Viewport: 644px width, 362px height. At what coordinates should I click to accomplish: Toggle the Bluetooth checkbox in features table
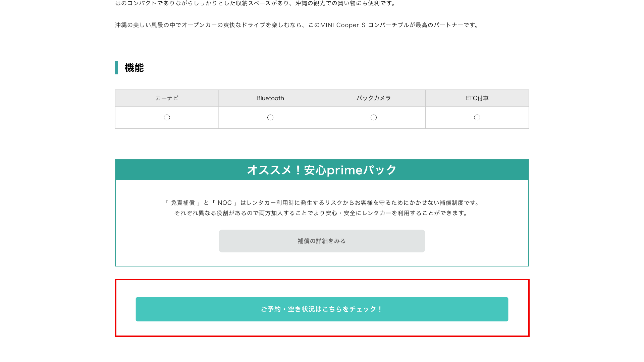270,117
